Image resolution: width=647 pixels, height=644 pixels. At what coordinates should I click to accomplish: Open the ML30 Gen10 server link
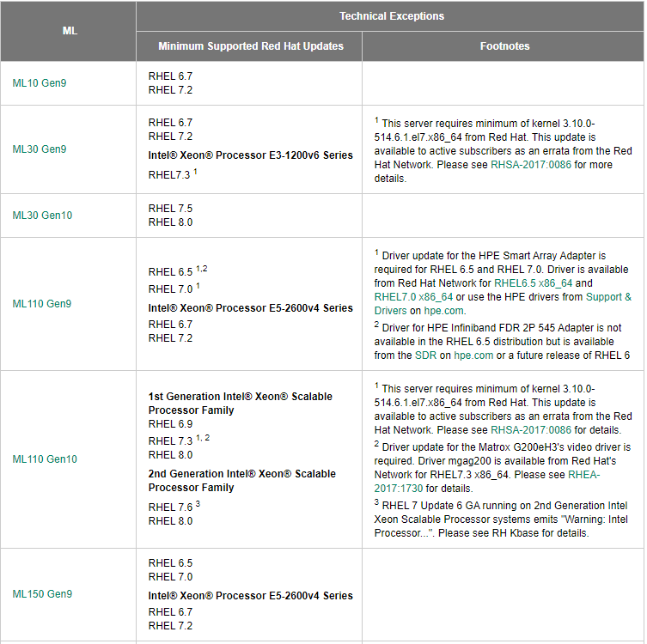coord(42,216)
